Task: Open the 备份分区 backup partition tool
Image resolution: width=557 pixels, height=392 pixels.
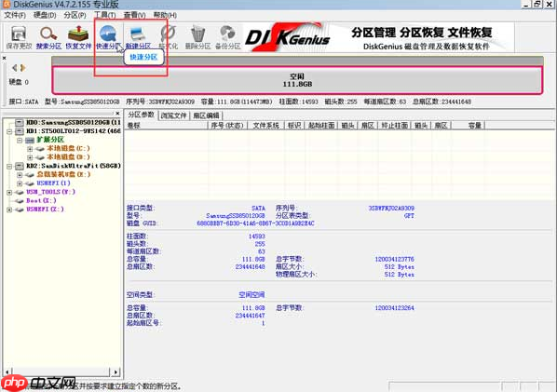Action: (x=227, y=37)
